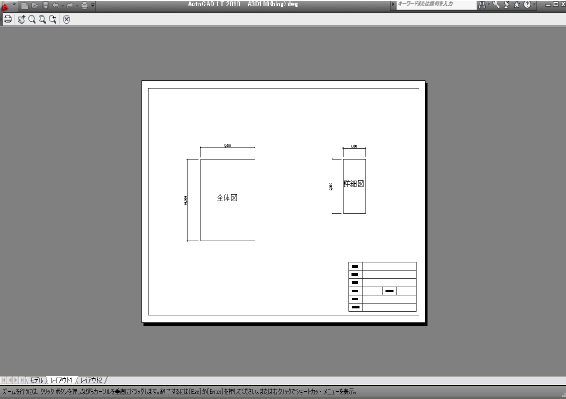
Task: Click the New file icon in quick access
Action: 24,6
